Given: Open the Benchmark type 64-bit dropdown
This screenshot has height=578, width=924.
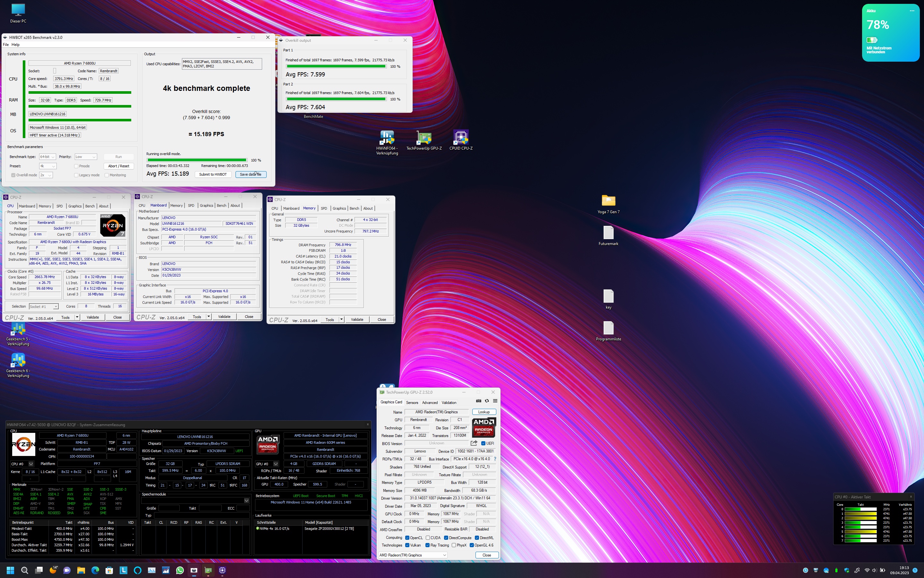Looking at the screenshot, I should tap(47, 157).
